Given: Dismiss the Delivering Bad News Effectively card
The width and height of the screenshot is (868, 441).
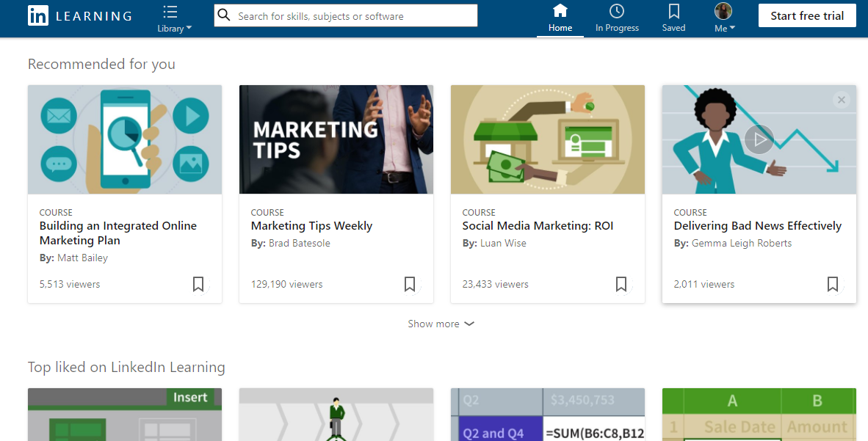Looking at the screenshot, I should [841, 100].
